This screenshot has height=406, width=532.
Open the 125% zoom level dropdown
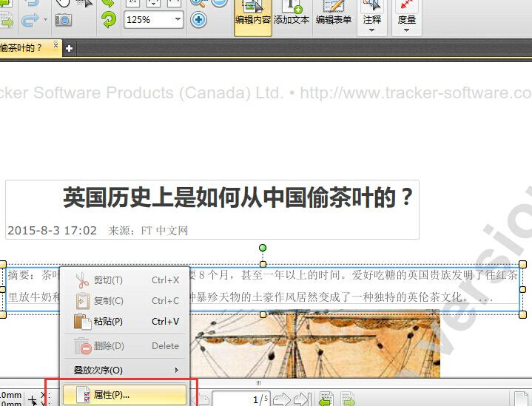pos(178,19)
